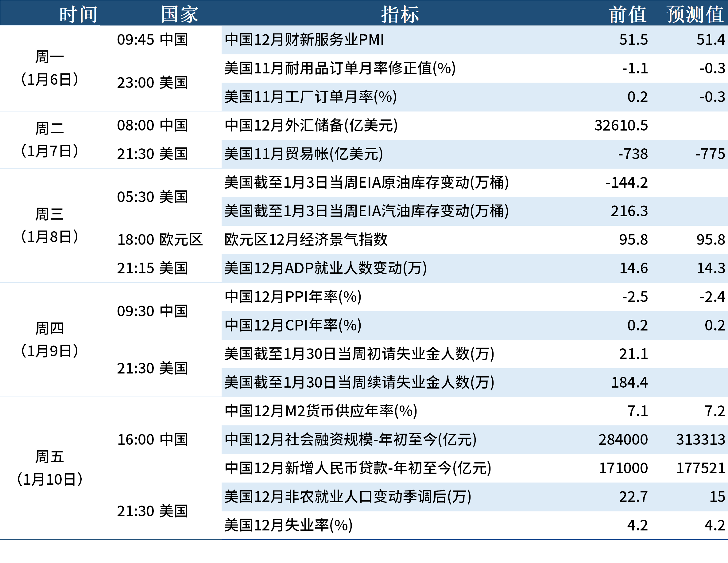The width and height of the screenshot is (728, 563).
Task: Click 欧元区12月经济景气指数 indicator text
Action: 306,240
